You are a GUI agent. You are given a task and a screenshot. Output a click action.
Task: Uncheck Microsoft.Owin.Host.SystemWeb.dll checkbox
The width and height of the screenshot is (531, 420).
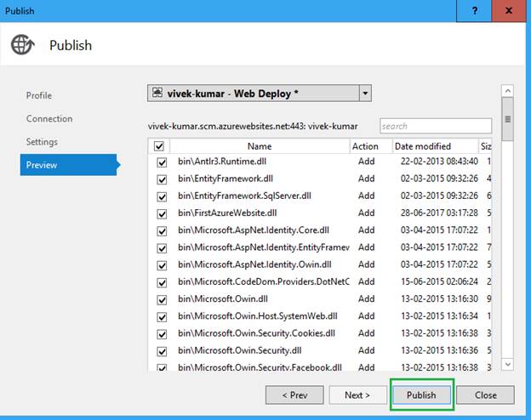click(162, 317)
